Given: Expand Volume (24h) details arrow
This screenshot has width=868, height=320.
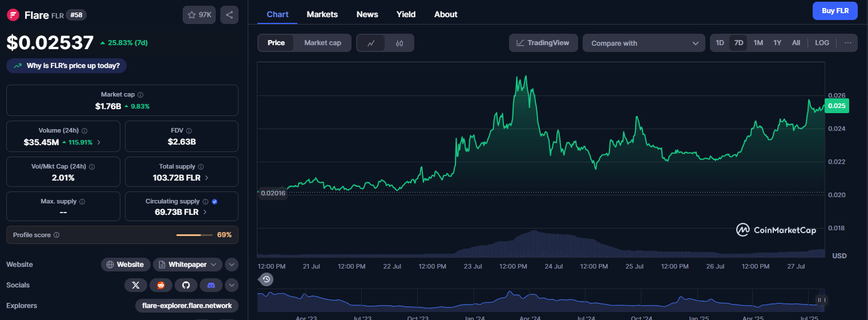Looking at the screenshot, I should tap(99, 142).
